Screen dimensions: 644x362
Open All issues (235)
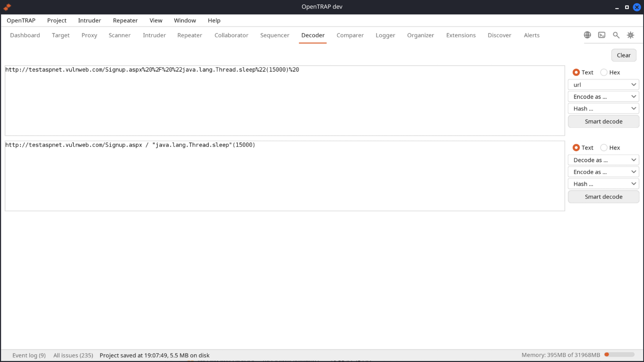click(x=73, y=355)
